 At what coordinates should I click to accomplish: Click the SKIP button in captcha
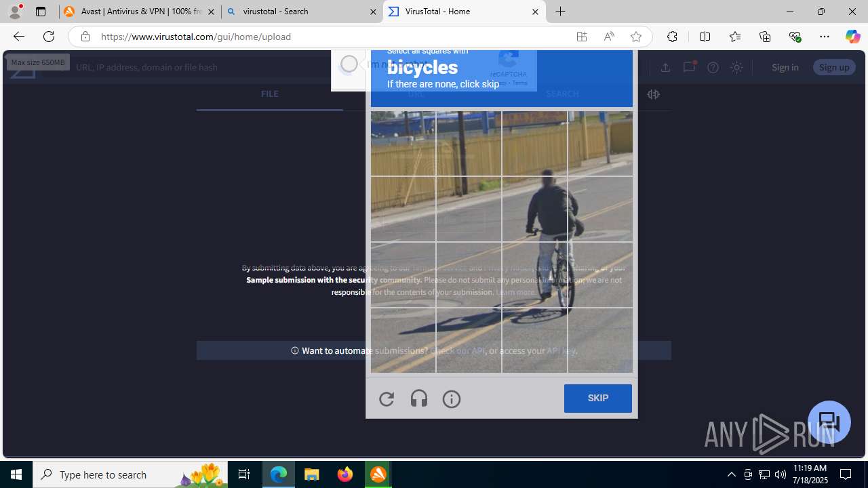597,399
